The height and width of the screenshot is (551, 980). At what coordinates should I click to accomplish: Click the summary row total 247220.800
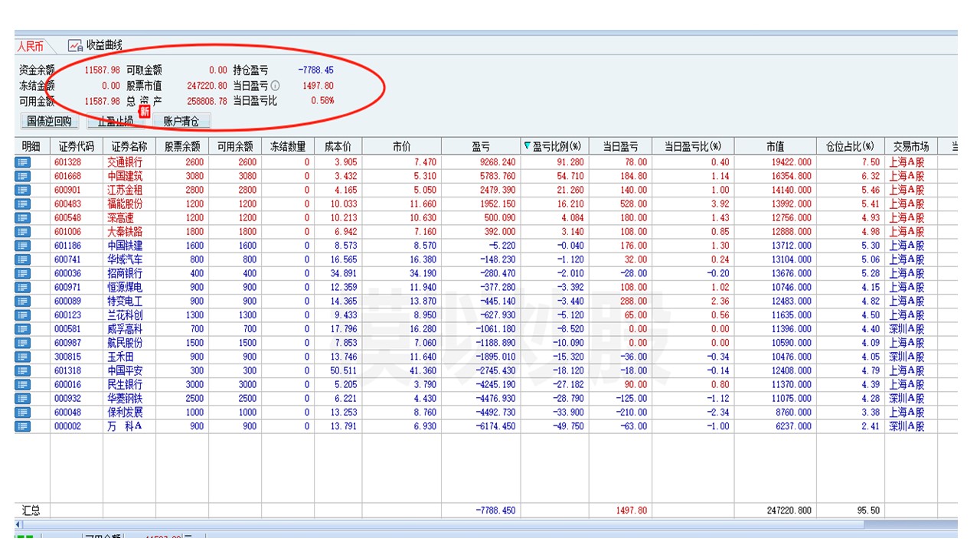(788, 510)
